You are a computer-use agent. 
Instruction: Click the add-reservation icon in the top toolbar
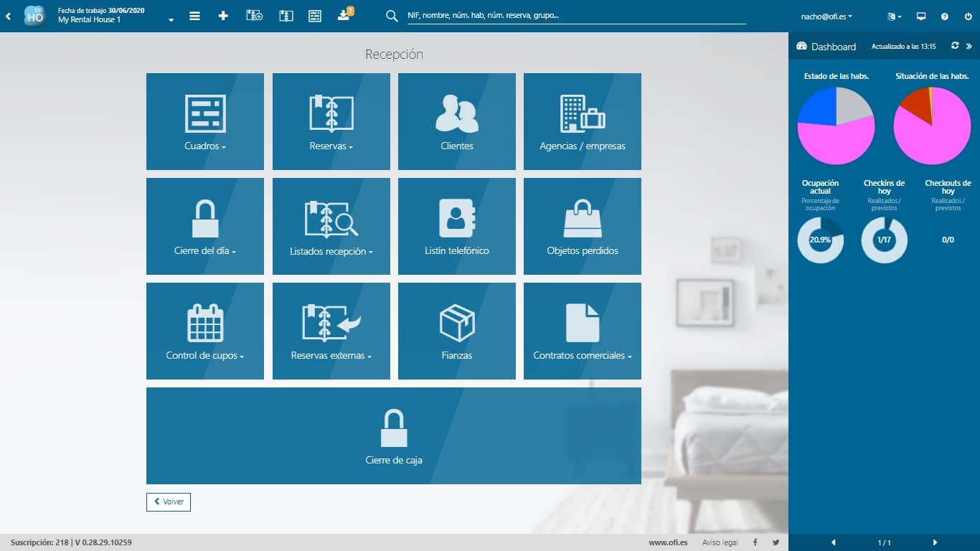click(254, 14)
